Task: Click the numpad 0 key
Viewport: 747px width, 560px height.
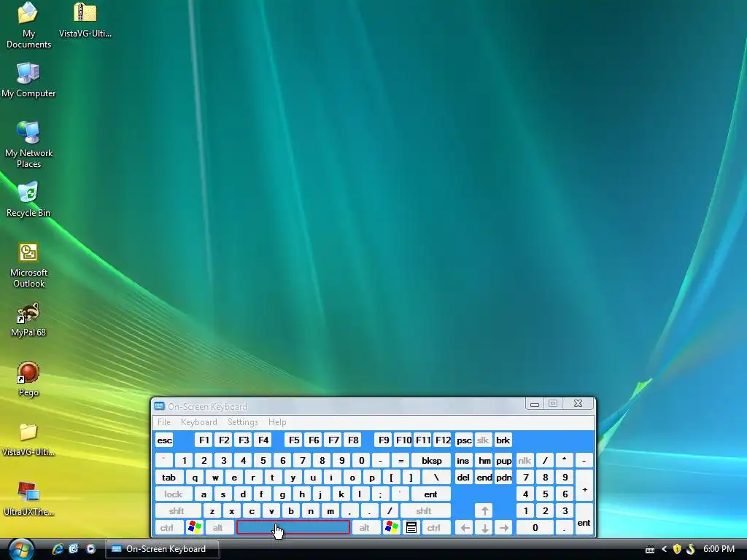Action: [535, 527]
